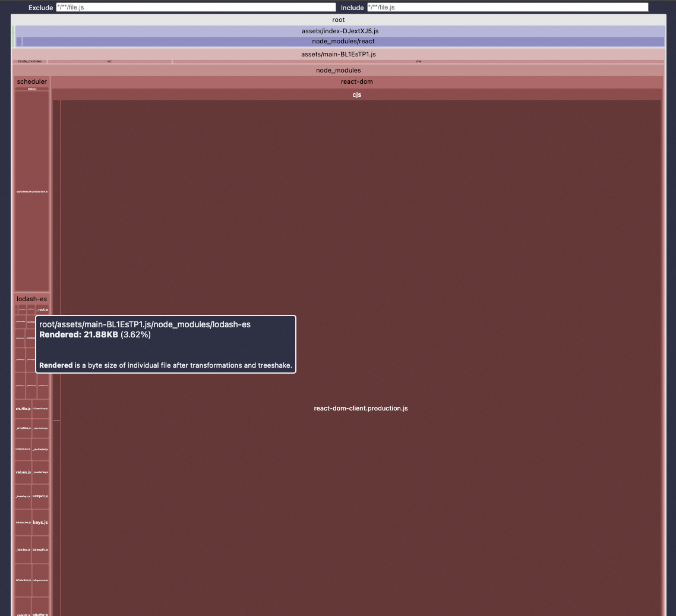This screenshot has height=616, width=676.
Task: Select the keys.js tile
Action: (40, 523)
